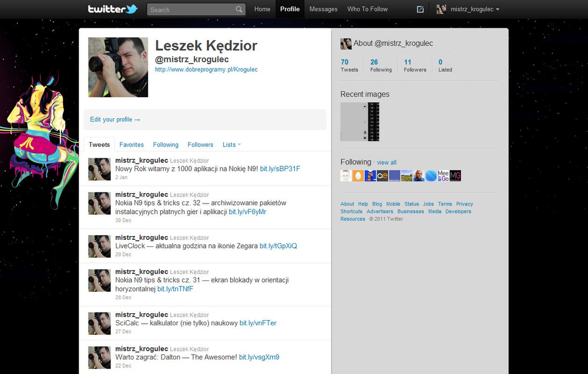Click the avatar on the 30 Dec tweet
This screenshot has width=588, height=374.
coord(99,203)
